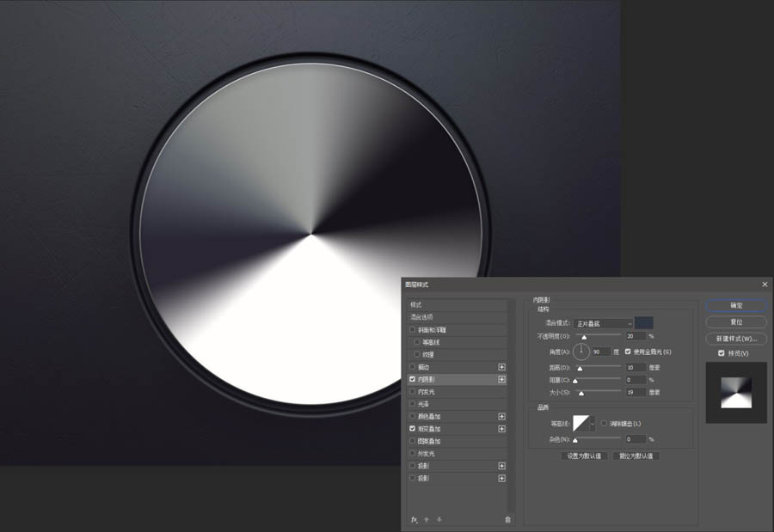
Task: Click the 角度 angle dial
Action: pos(581,351)
